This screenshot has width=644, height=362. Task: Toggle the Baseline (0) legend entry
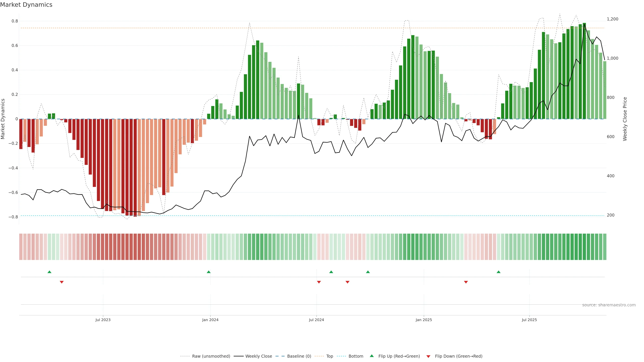coord(299,356)
